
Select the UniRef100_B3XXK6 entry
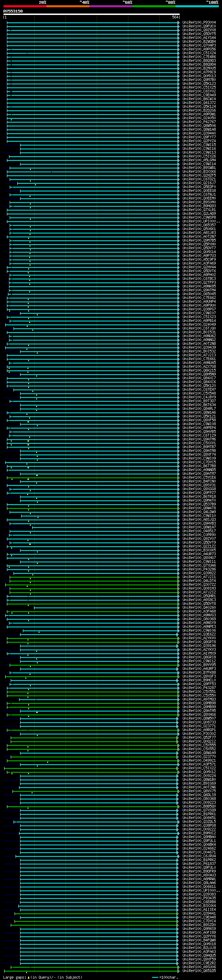[199, 172]
